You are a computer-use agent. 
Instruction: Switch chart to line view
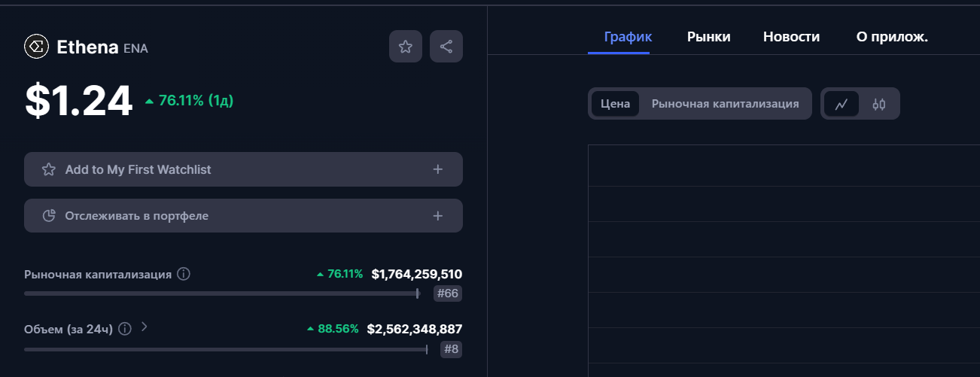(x=842, y=104)
